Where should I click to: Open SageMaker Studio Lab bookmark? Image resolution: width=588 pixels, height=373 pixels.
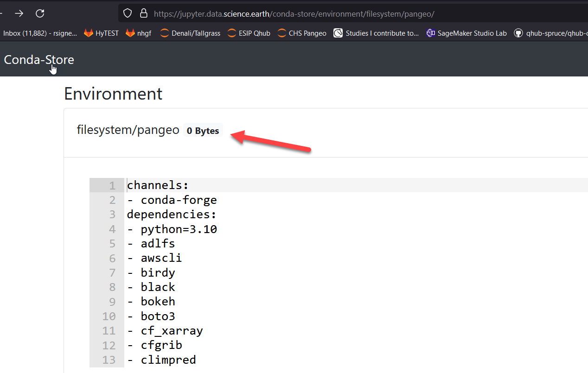467,33
